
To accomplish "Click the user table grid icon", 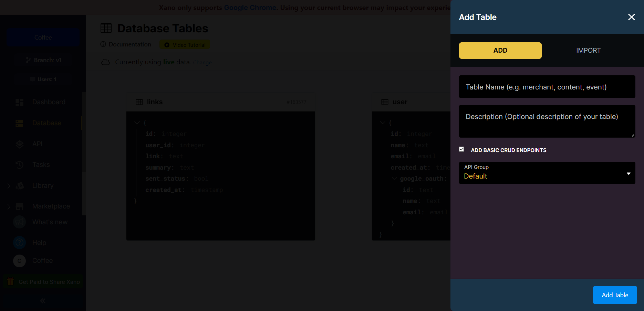I will [385, 102].
